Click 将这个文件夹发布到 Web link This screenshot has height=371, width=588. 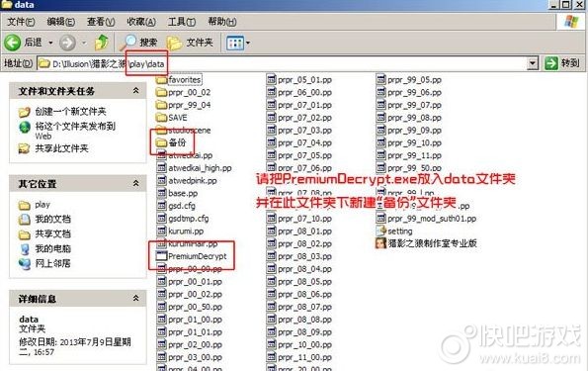[x=75, y=131]
